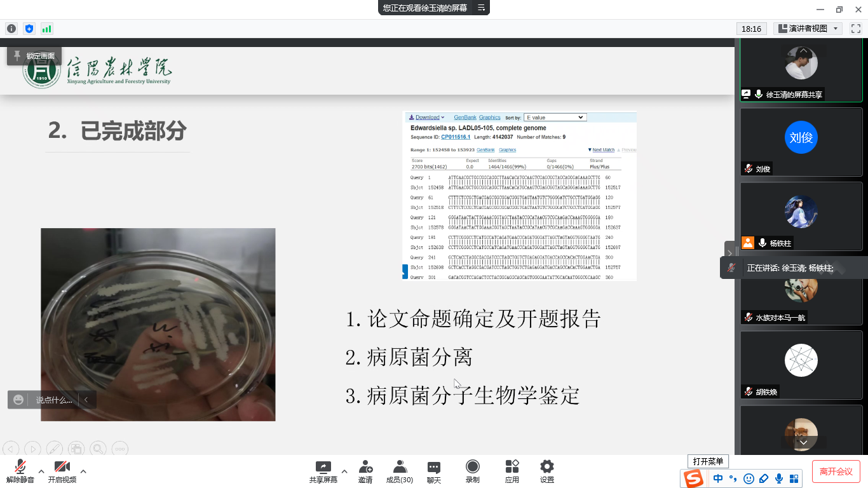Expand the 演讲者视图 view dropdown

[x=808, y=29]
